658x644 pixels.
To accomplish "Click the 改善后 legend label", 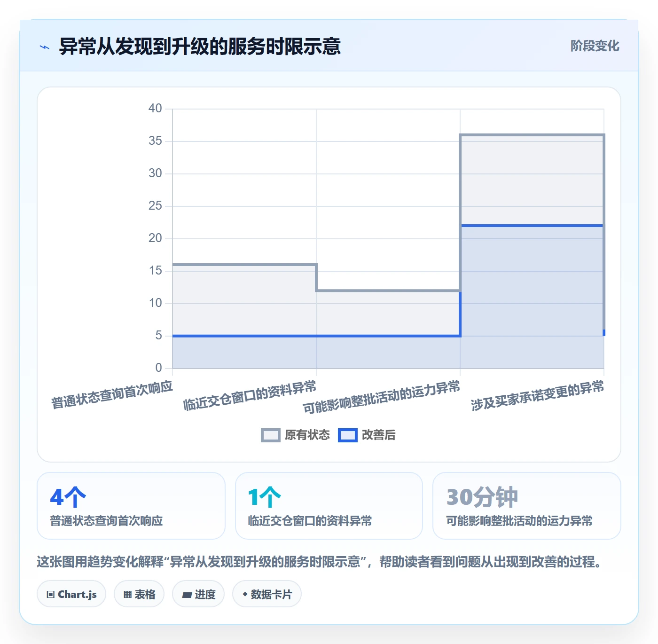I will pyautogui.click(x=379, y=435).
